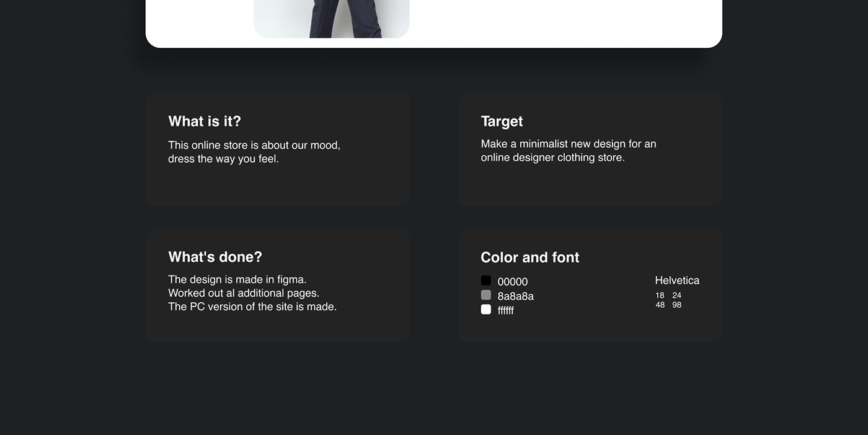This screenshot has height=435, width=868.
Task: Select the gray 8a8a8a color swatch
Action: [486, 295]
